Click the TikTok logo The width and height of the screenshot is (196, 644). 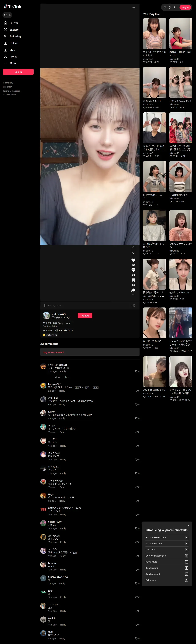[x=13, y=7]
